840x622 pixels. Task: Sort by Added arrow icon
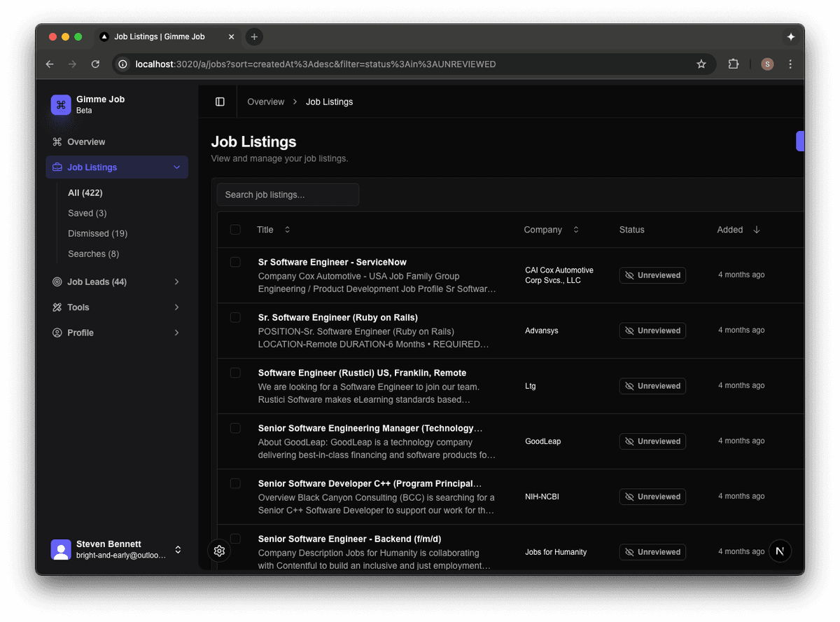click(x=757, y=230)
